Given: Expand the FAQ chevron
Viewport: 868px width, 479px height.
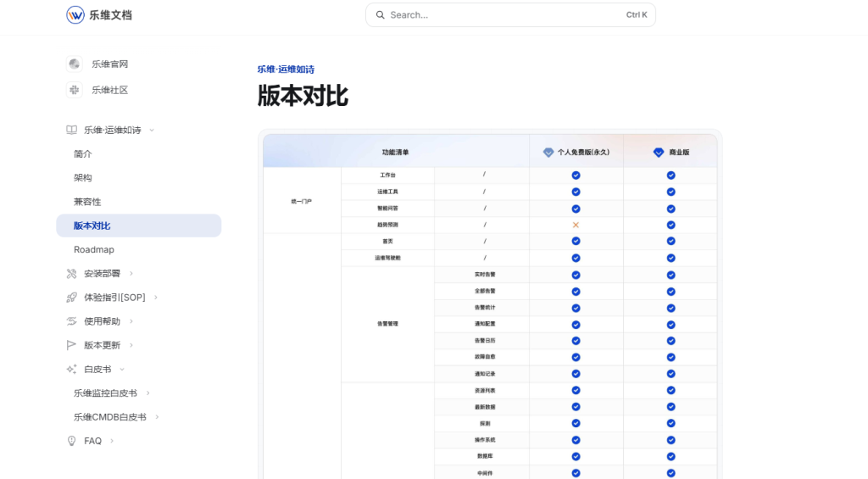Looking at the screenshot, I should (113, 441).
